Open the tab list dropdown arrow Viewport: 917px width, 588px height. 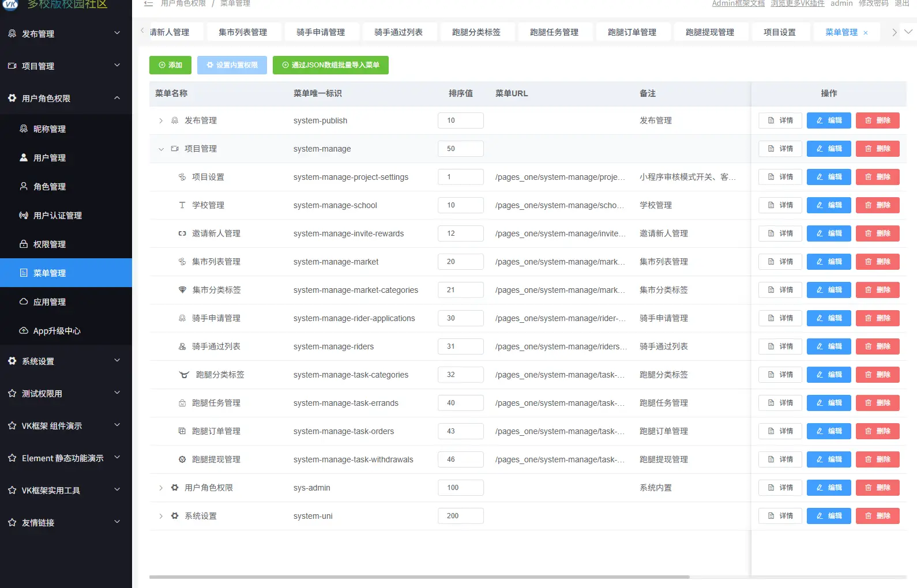908,32
